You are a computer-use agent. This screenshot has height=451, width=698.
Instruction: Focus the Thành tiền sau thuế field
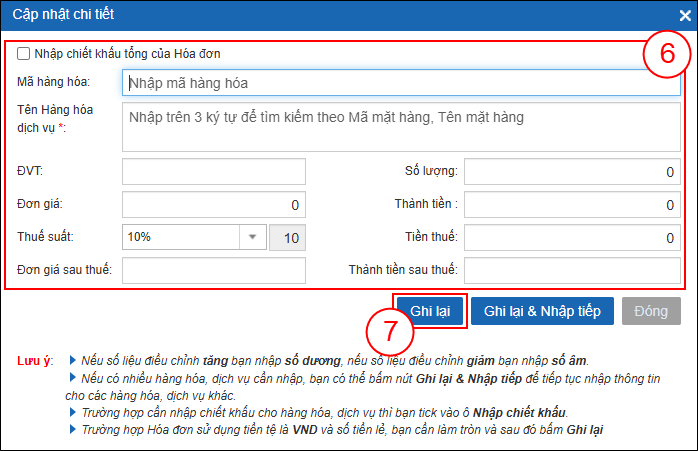click(572, 271)
